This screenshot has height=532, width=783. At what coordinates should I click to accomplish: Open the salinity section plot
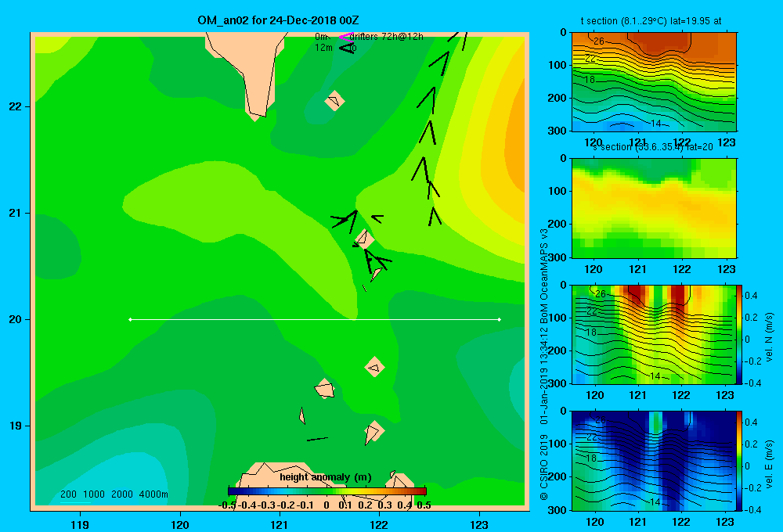654,208
